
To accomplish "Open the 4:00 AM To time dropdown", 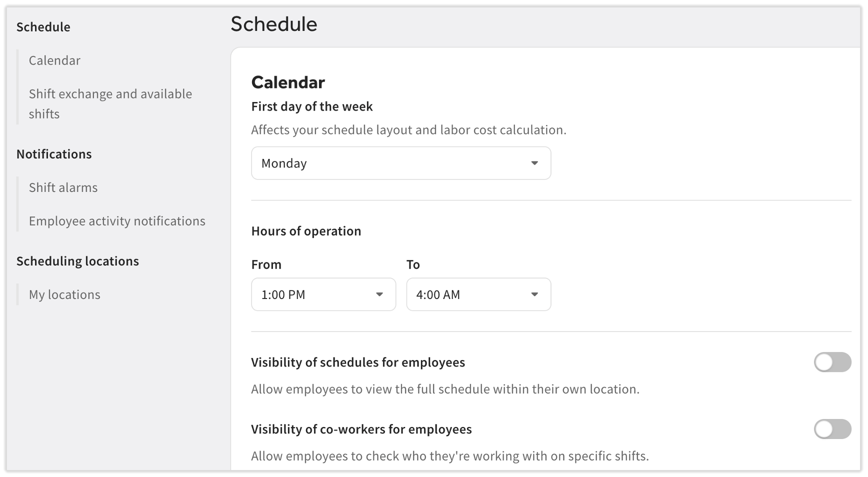I will point(478,294).
